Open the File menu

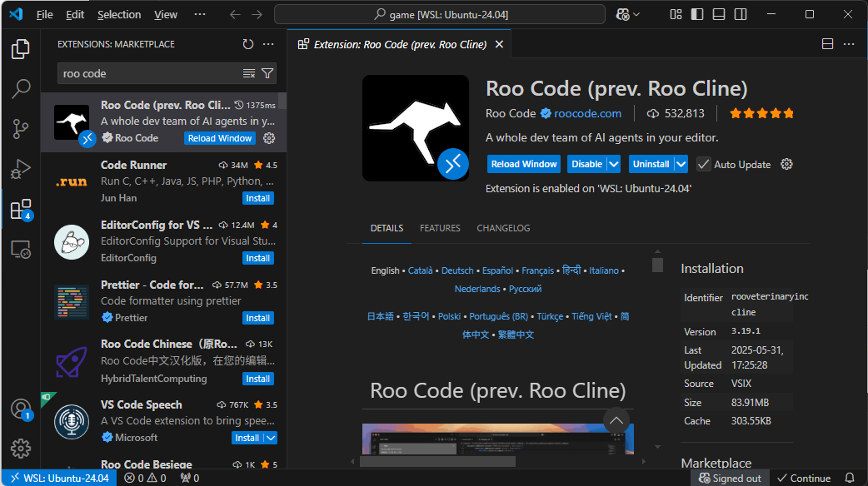45,14
